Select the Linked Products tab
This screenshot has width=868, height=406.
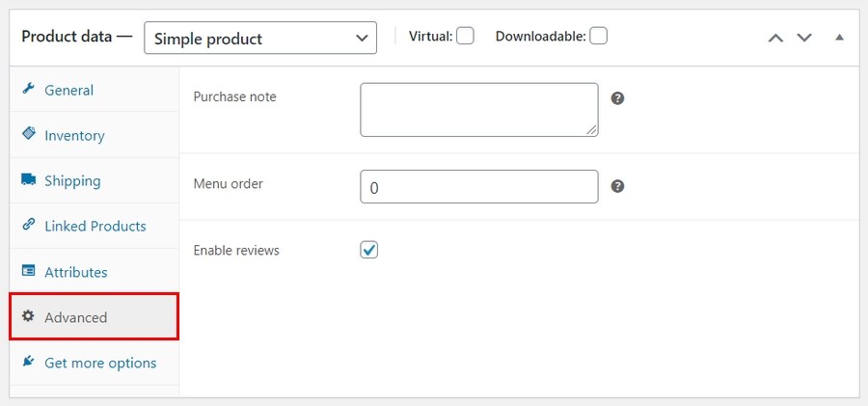[95, 226]
